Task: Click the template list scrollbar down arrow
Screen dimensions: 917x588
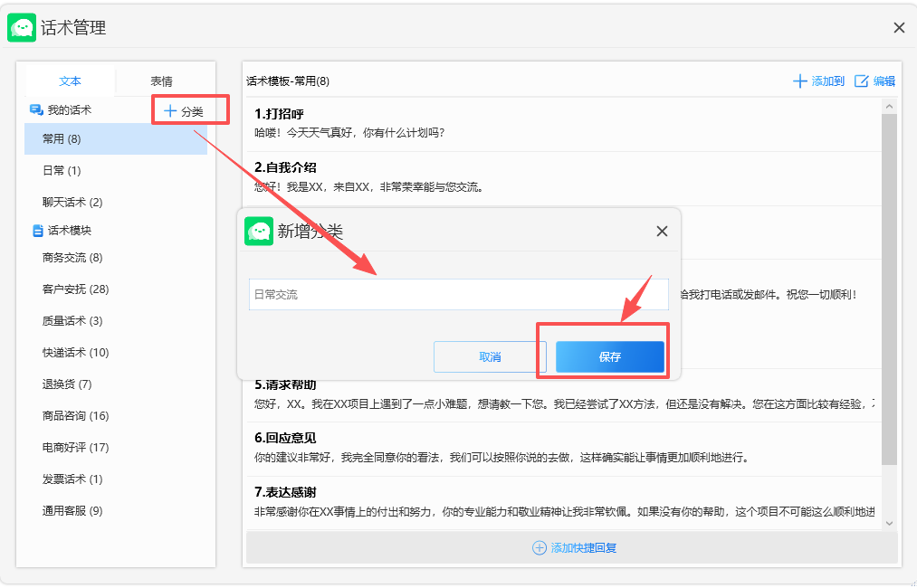Action: 889,523
